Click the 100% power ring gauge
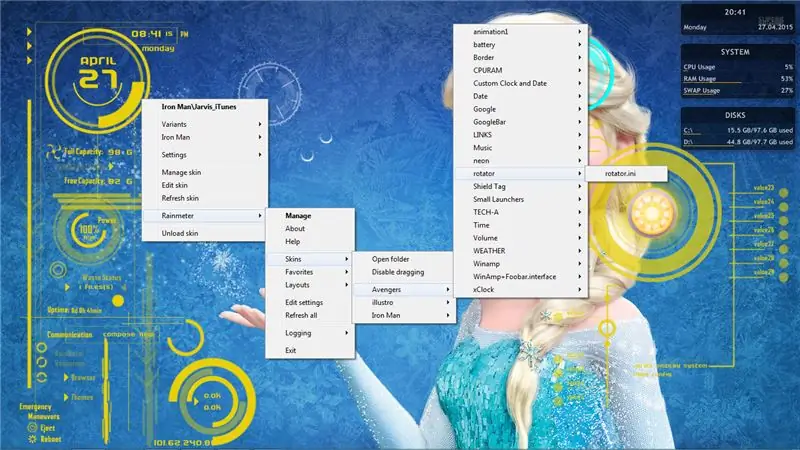 [x=89, y=231]
